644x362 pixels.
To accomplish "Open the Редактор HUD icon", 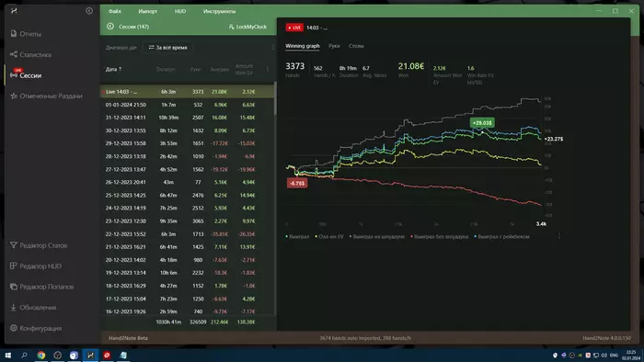I will [14, 266].
